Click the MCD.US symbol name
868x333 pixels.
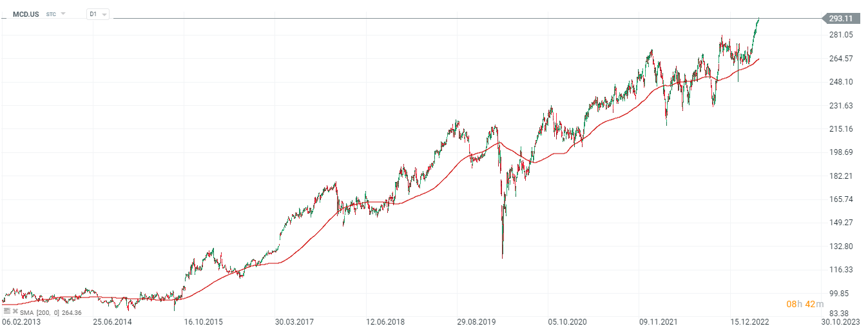point(26,14)
